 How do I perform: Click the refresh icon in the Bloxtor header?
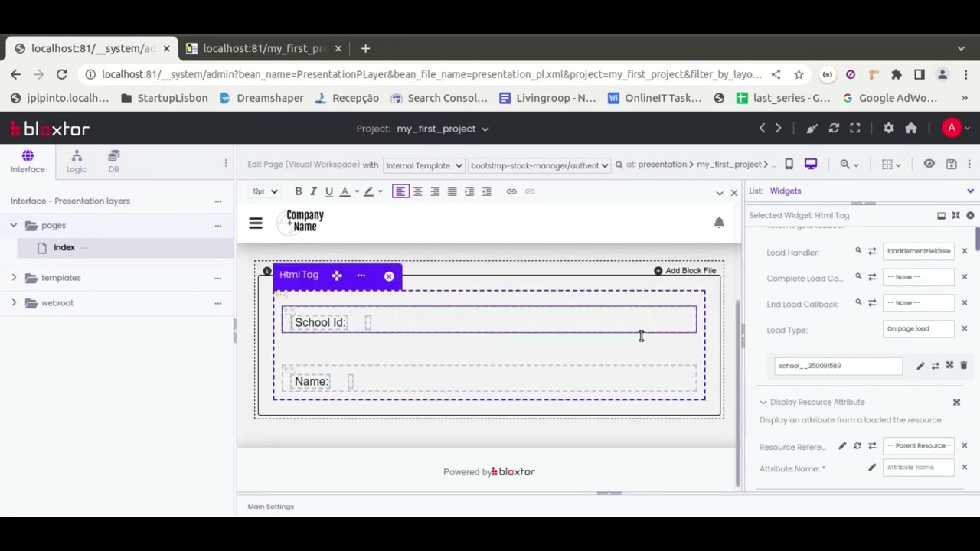click(x=834, y=129)
